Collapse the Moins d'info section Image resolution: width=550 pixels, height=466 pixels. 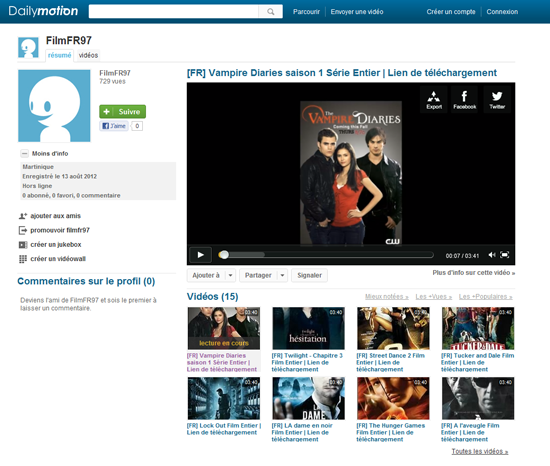point(24,154)
